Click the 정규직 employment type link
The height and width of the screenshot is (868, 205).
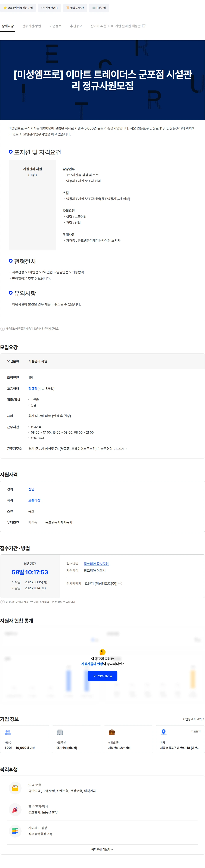coord(33,388)
